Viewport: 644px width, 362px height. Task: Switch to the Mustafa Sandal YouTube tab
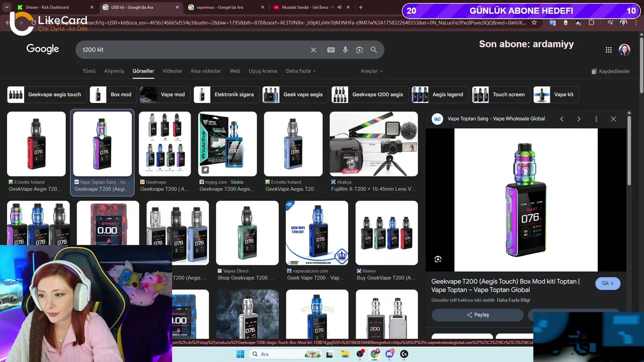point(310,7)
